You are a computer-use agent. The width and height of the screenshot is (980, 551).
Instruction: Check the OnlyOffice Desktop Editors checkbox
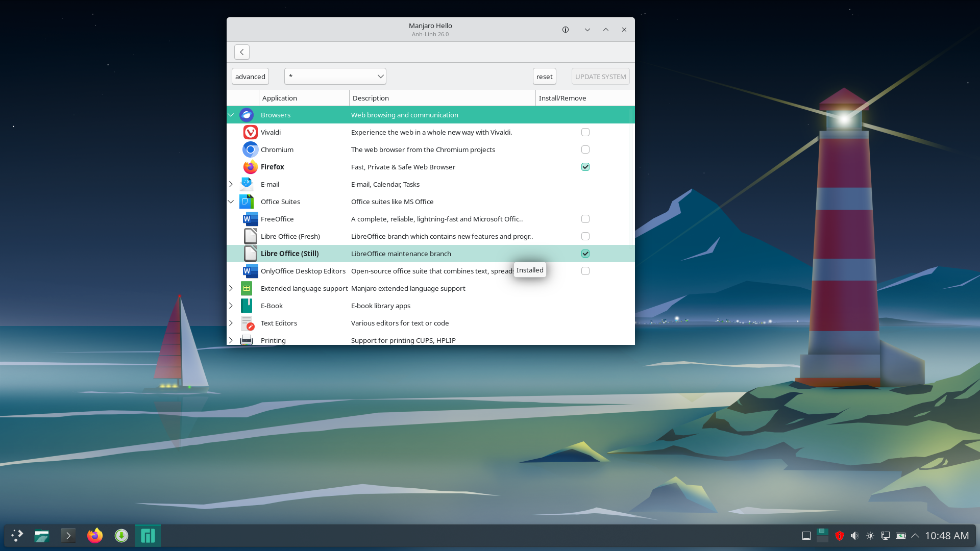[x=585, y=271]
